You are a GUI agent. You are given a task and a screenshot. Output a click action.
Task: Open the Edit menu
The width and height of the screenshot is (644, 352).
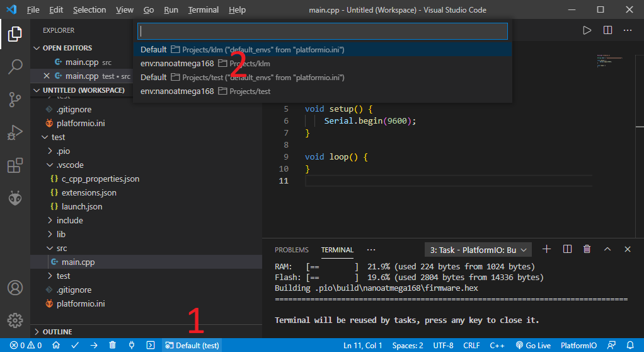pyautogui.click(x=56, y=10)
